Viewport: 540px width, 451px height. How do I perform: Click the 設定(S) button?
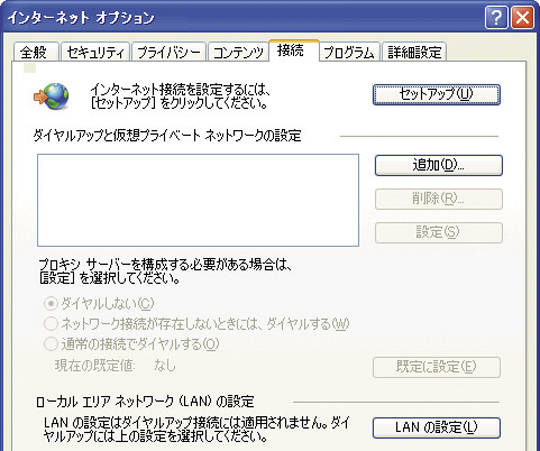click(x=438, y=232)
